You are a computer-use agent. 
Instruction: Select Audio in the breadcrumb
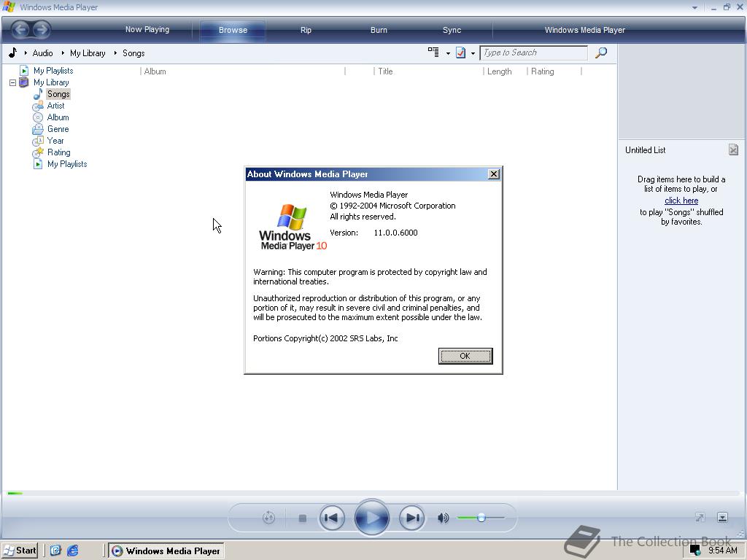tap(42, 53)
